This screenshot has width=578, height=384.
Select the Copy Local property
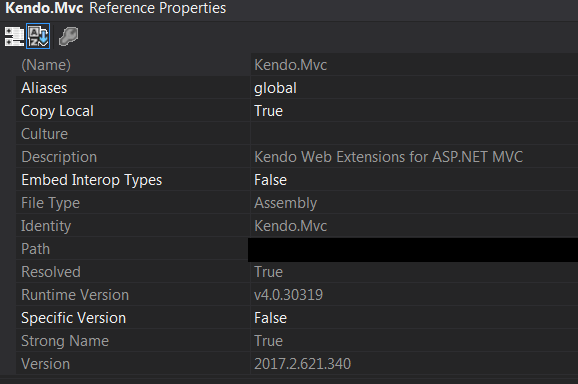(58, 111)
